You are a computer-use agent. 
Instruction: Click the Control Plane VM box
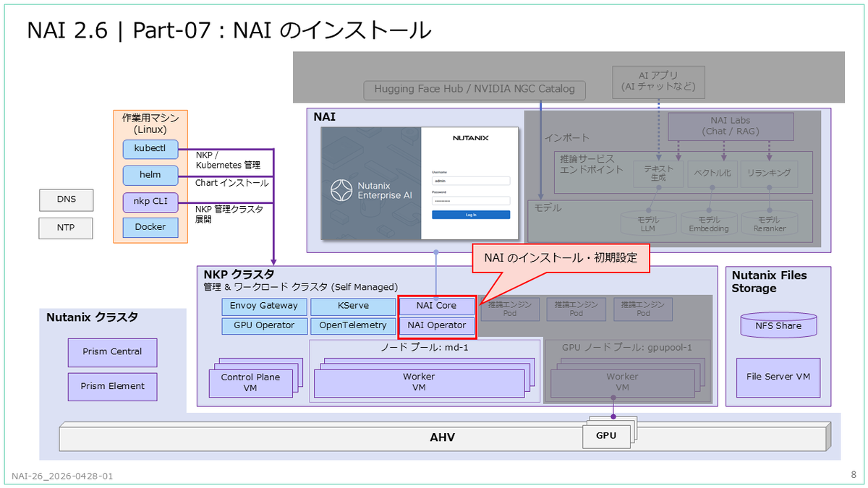[250, 383]
